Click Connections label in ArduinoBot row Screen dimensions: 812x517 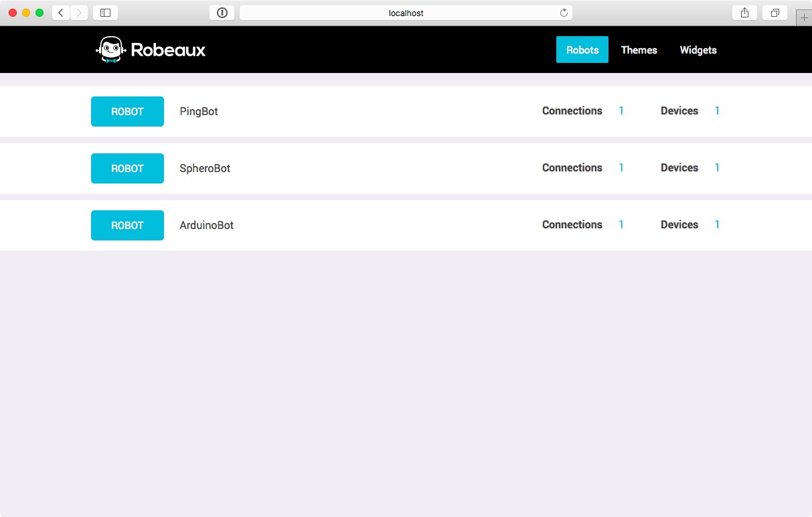tap(572, 224)
